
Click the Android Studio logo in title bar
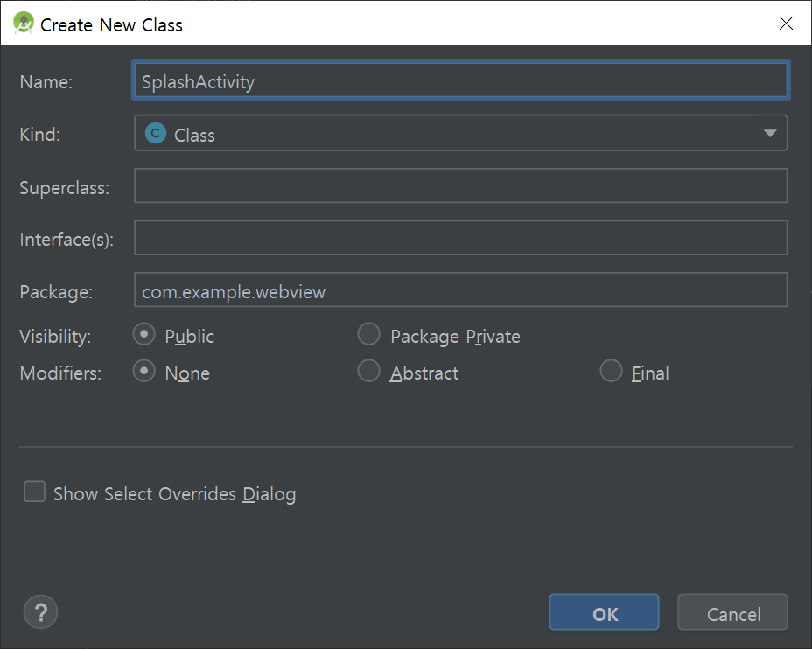(24, 24)
